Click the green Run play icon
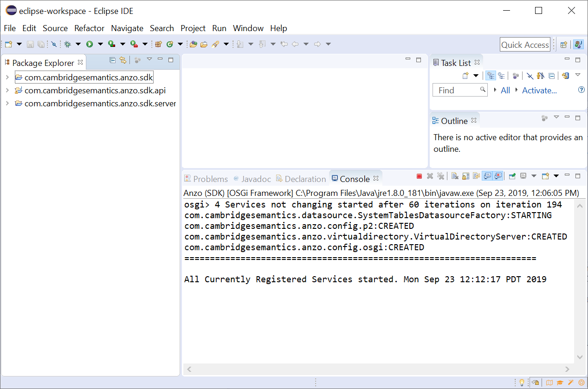 point(89,44)
